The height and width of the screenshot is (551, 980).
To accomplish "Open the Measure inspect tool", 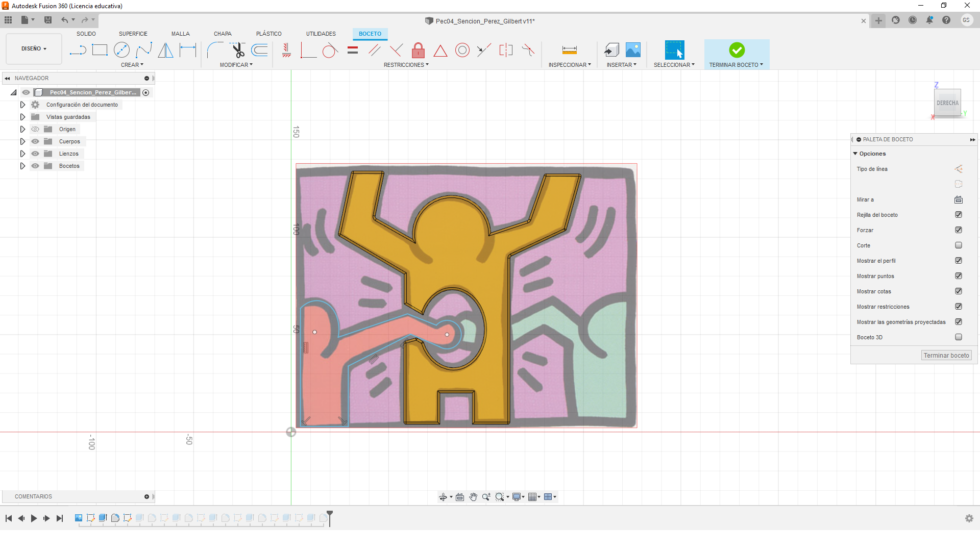I will [x=569, y=50].
